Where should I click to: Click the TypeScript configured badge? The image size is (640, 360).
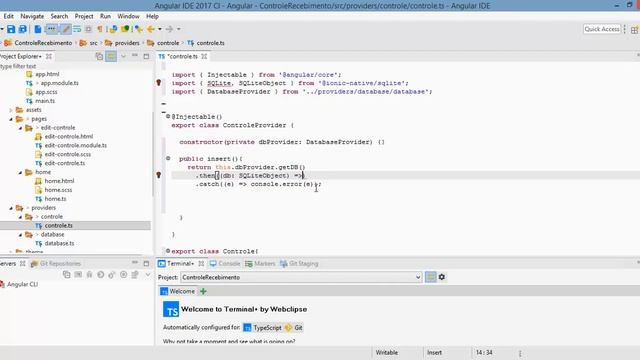click(x=262, y=328)
